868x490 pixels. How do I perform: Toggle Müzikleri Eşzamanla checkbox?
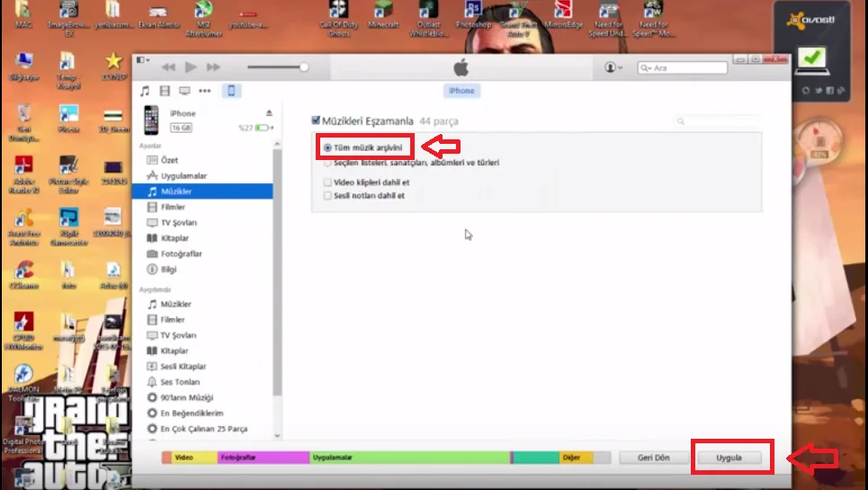click(316, 120)
